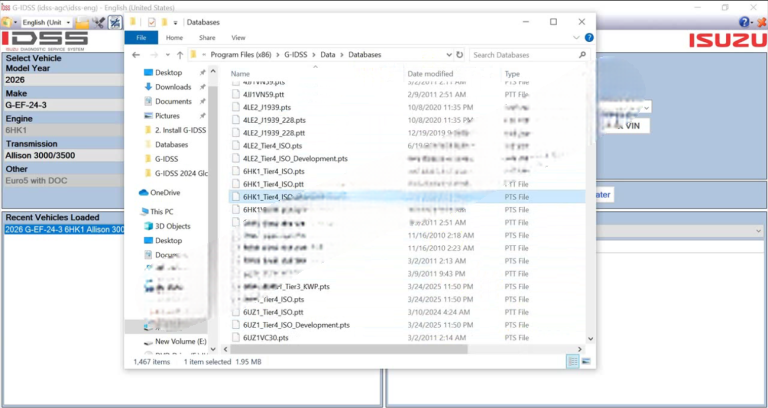The image size is (768, 408).
Task: Open Documents in Quick access
Action: pyautogui.click(x=173, y=101)
